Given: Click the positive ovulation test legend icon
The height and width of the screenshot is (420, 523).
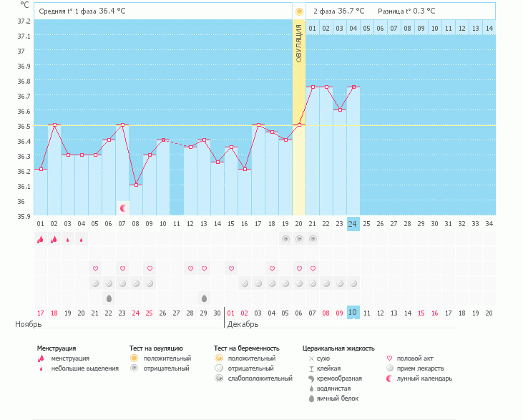Looking at the screenshot, I should 134,358.
